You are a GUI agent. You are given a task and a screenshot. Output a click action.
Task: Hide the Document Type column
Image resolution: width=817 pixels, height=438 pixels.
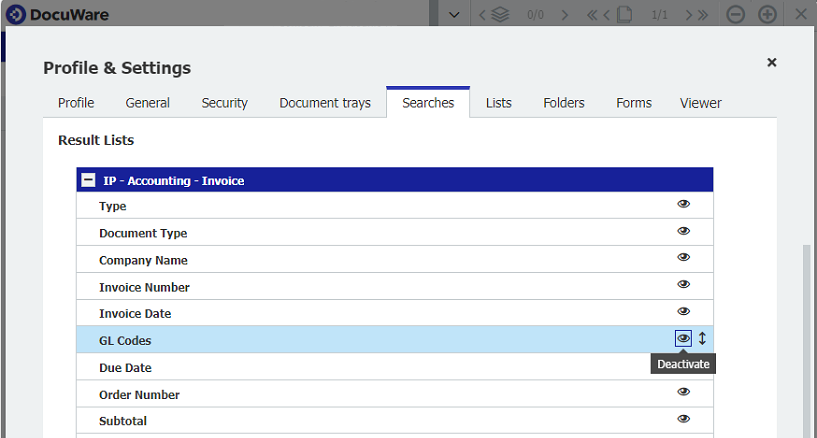[684, 231]
